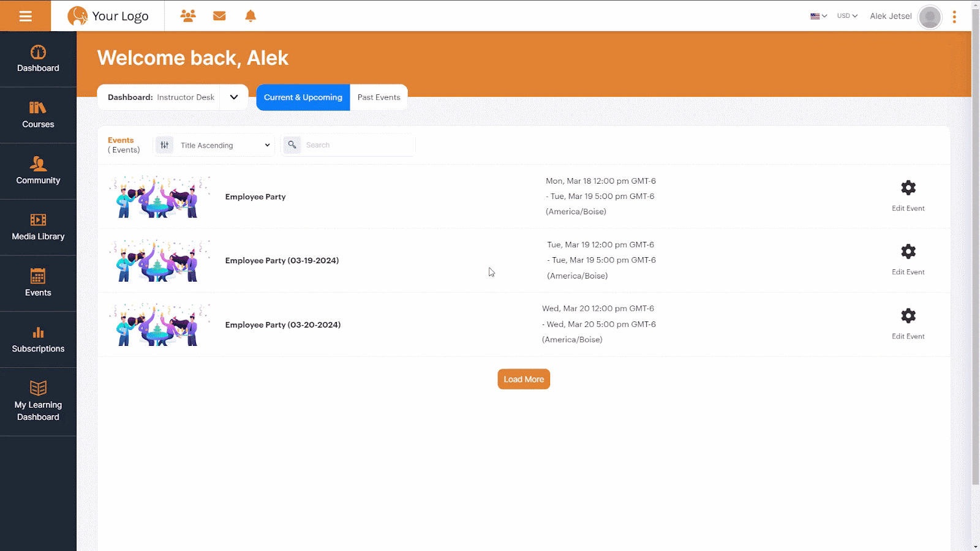980x551 pixels.
Task: Open Community from the sidebar
Action: (x=38, y=171)
